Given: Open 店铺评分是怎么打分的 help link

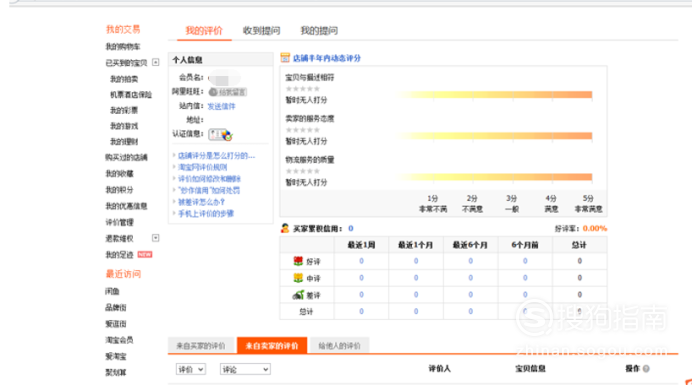Looking at the screenshot, I should pos(216,155).
